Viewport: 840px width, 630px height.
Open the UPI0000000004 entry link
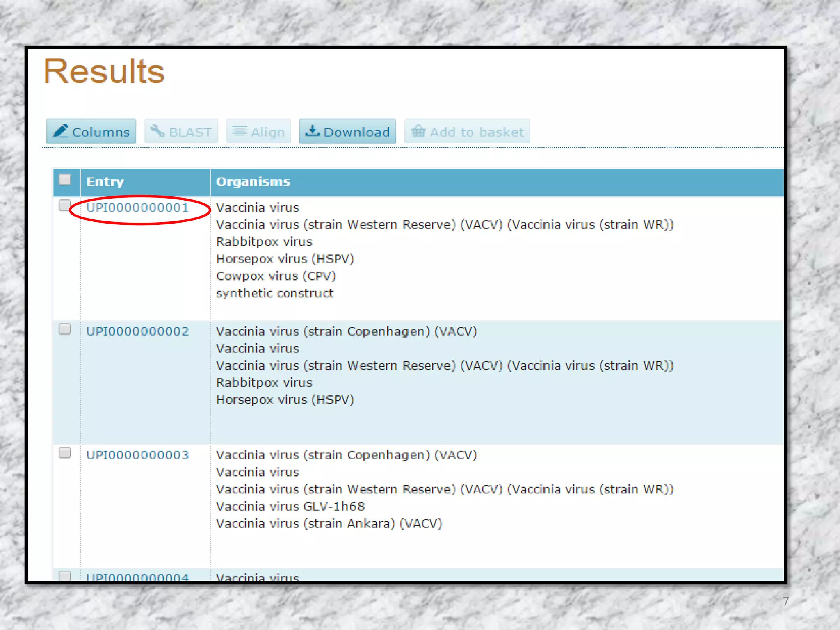click(137, 577)
